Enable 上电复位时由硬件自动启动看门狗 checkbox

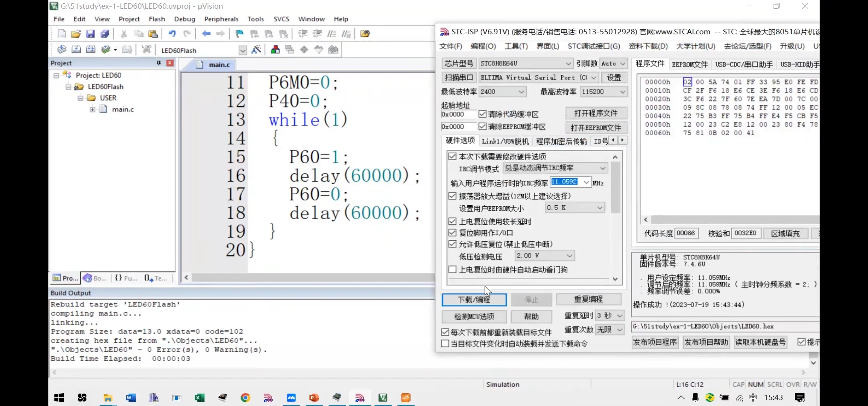tap(452, 270)
